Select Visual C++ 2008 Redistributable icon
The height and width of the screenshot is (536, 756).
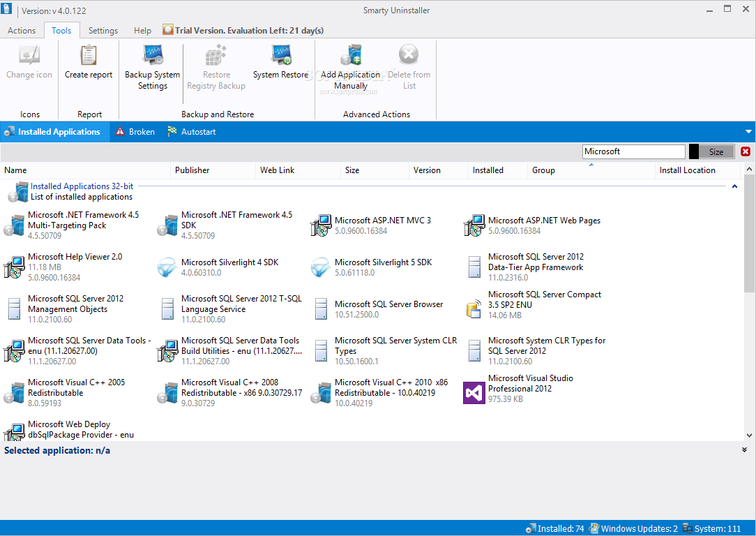pyautogui.click(x=167, y=393)
